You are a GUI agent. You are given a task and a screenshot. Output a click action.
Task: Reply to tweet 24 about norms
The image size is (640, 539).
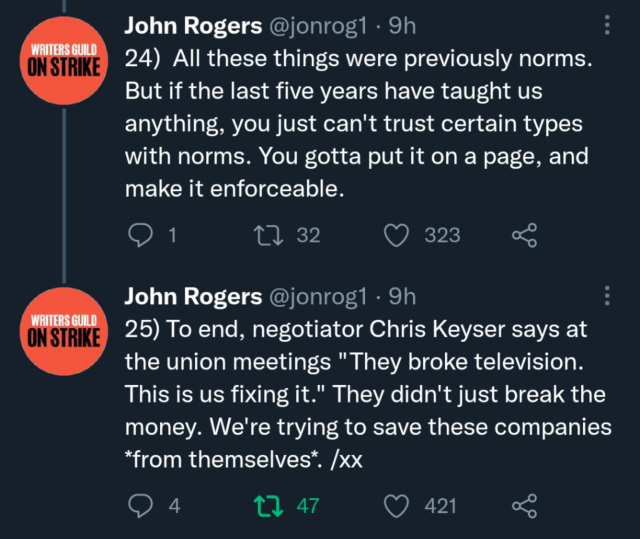141,235
